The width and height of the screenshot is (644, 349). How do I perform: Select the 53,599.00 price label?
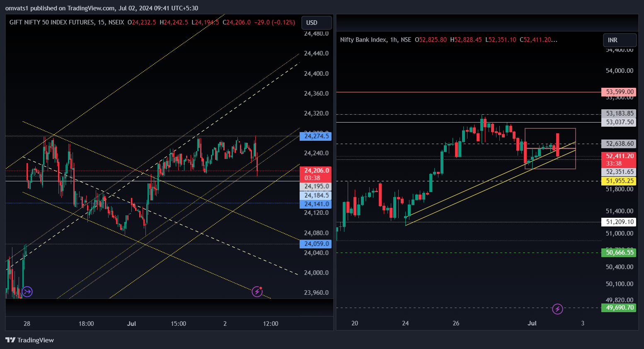tap(619, 92)
